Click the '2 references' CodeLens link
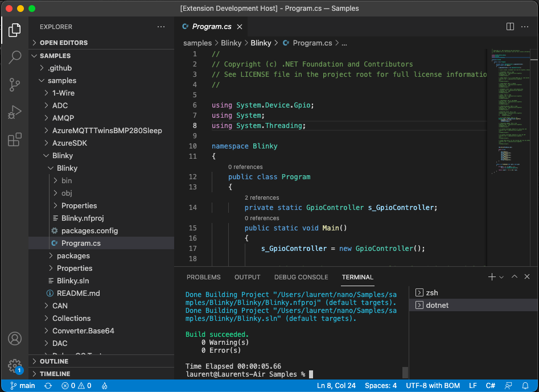This screenshot has height=392, width=539. pos(262,197)
